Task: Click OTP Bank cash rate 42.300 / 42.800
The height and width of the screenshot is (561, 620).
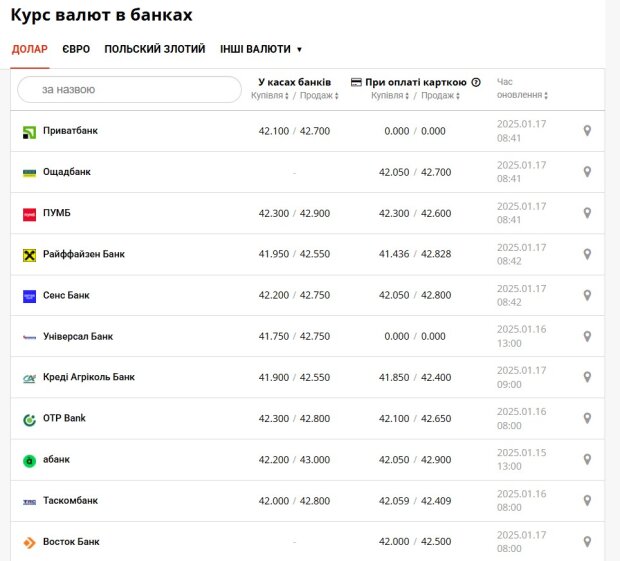Action: 294,419
